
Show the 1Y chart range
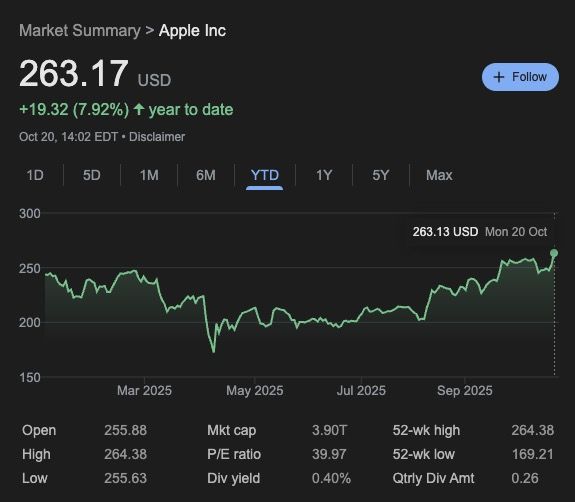324,175
